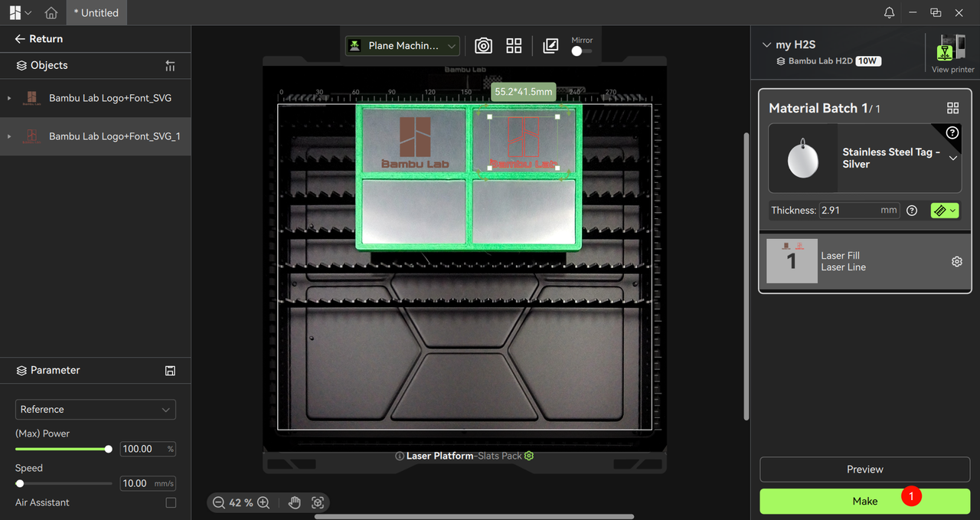Zoom in the canvas
The image size is (980, 520).
click(x=263, y=503)
